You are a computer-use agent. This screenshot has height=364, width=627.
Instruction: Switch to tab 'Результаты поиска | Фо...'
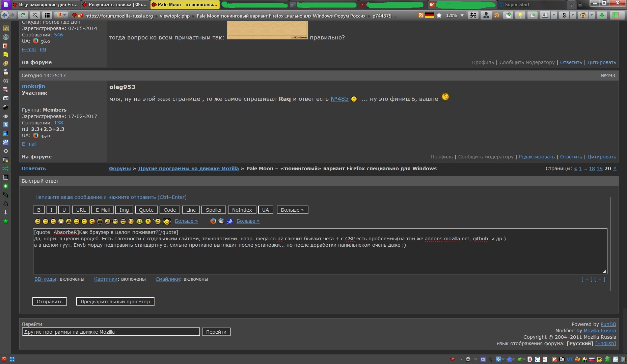click(x=115, y=5)
